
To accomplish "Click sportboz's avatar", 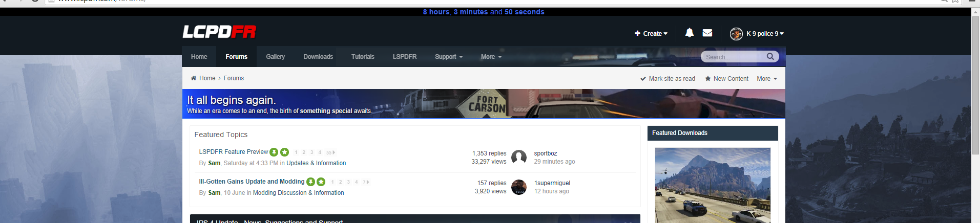I will 519,158.
